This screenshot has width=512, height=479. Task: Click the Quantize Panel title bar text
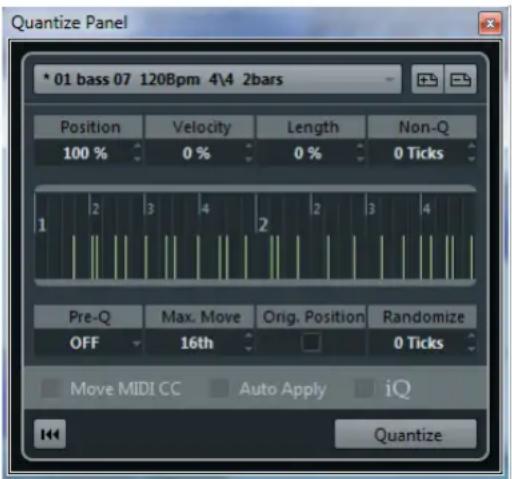(69, 23)
